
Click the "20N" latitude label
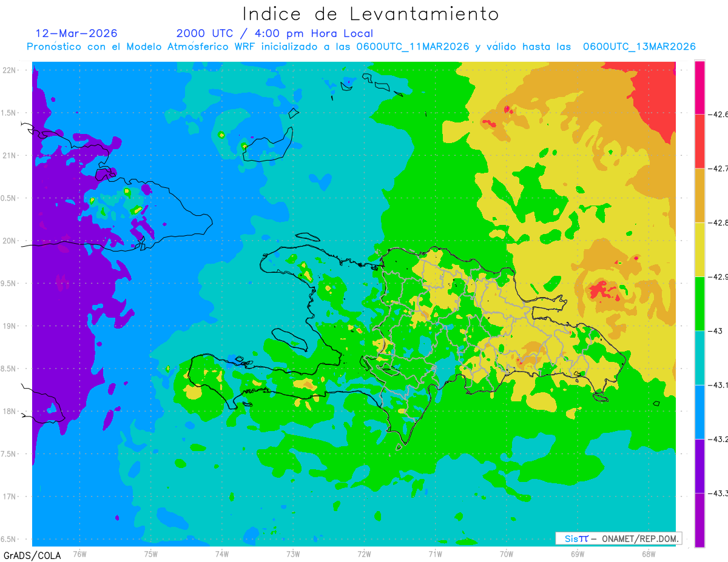pyautogui.click(x=10, y=241)
